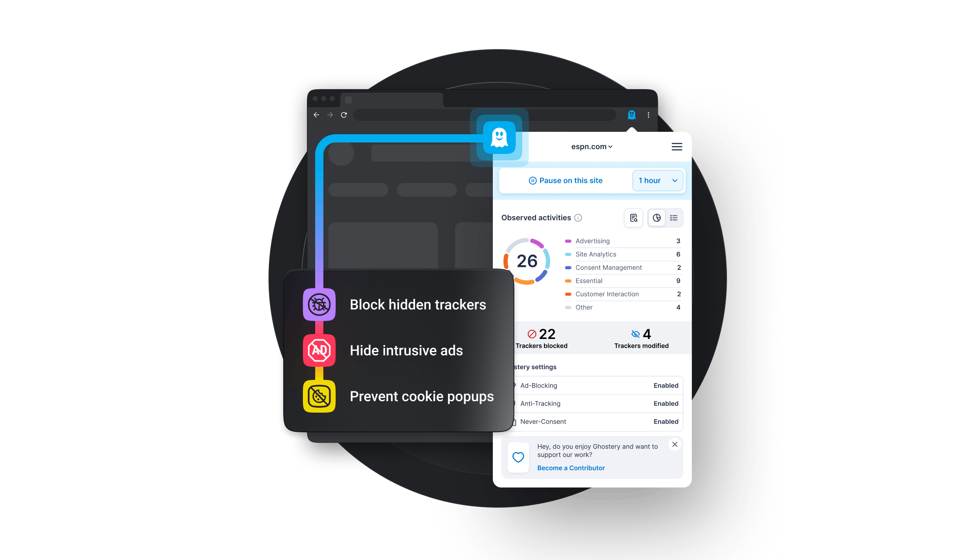This screenshot has width=966, height=560.
Task: Click the tracker summary donut chart icon
Action: [656, 217]
